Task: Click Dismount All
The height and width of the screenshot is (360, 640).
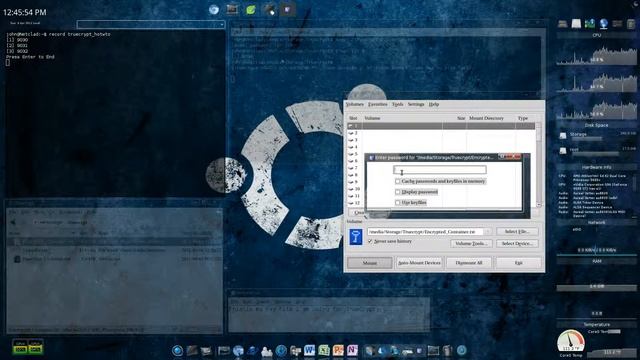Action: click(x=469, y=263)
